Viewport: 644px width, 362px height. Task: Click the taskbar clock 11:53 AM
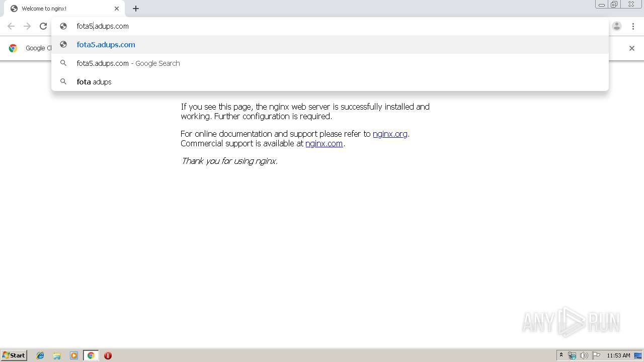pyautogui.click(x=618, y=355)
